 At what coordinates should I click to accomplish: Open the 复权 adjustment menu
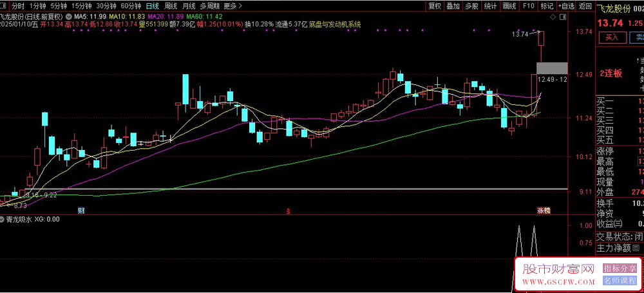click(x=435, y=6)
